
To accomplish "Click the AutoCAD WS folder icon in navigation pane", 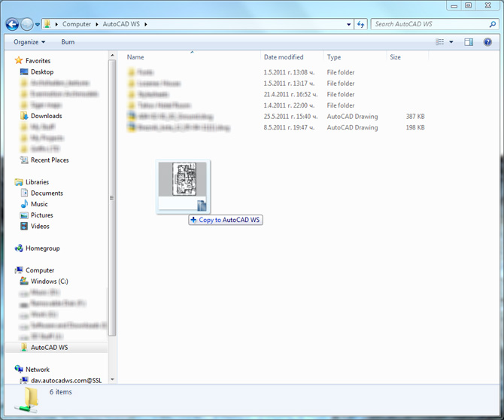I will coord(24,347).
